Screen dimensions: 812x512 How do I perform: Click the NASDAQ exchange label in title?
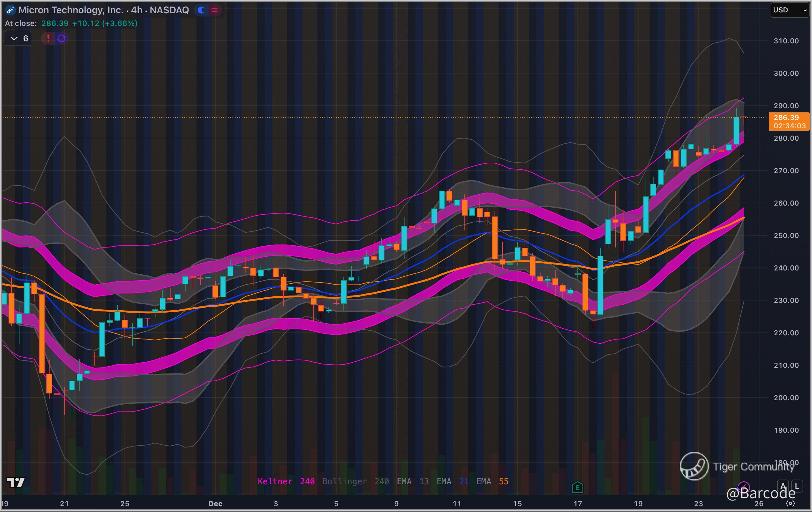click(169, 10)
